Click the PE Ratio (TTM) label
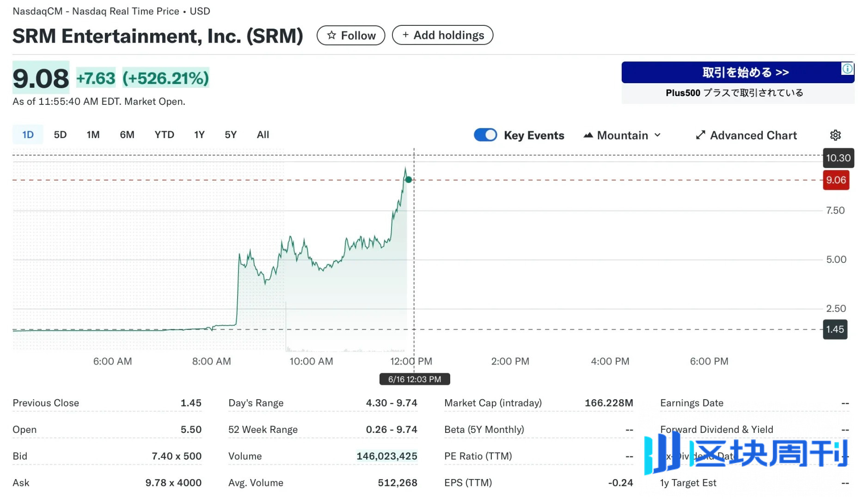The width and height of the screenshot is (863, 504). click(x=478, y=456)
